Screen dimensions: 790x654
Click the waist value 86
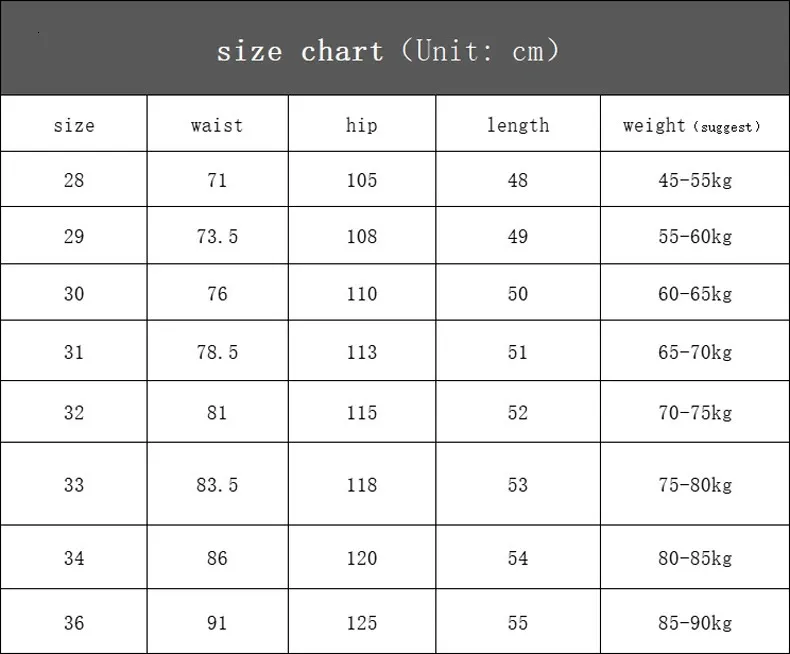coord(217,559)
